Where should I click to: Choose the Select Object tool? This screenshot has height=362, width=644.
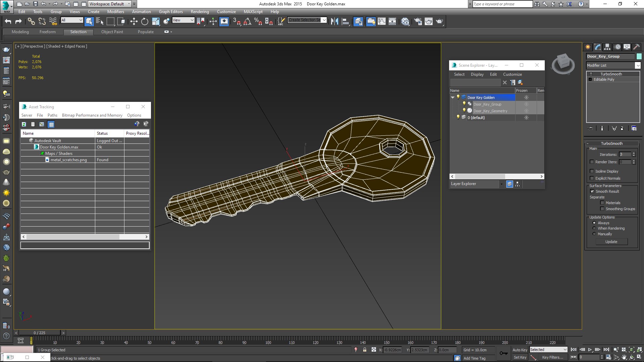point(89,21)
